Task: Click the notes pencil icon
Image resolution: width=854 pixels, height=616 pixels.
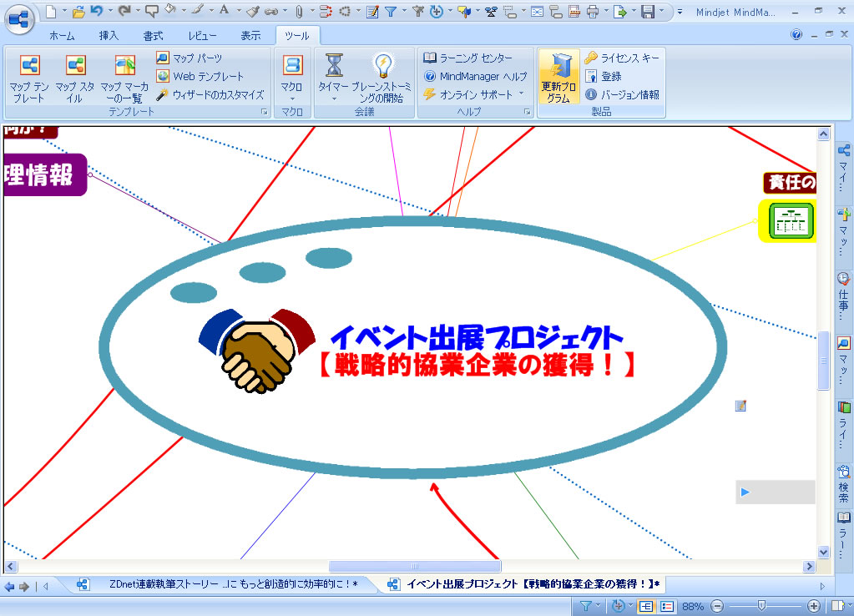Action: [x=372, y=11]
